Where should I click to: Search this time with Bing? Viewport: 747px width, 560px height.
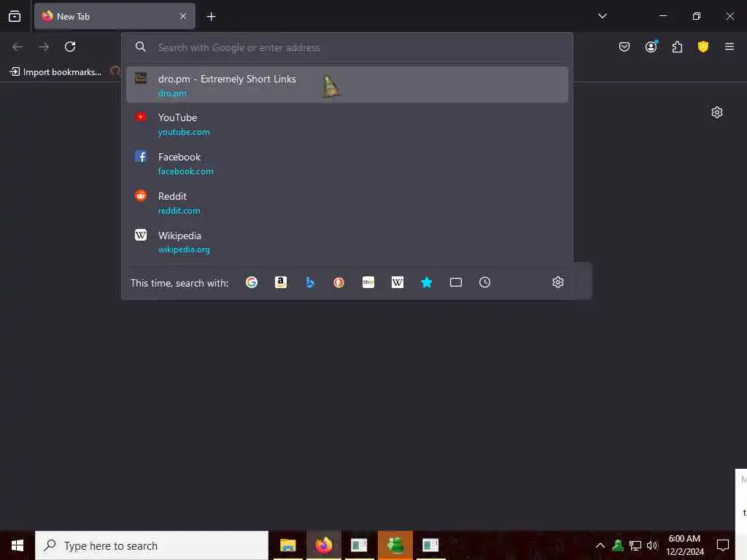[310, 282]
